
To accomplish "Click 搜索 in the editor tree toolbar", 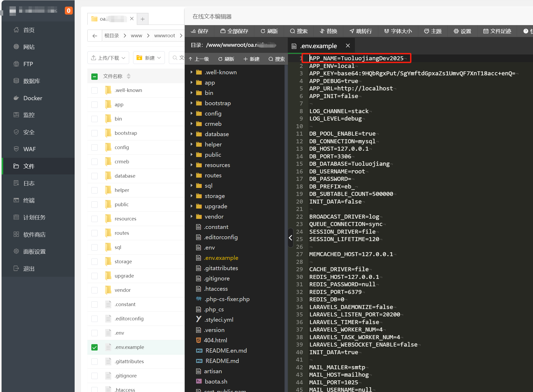I will coord(277,59).
